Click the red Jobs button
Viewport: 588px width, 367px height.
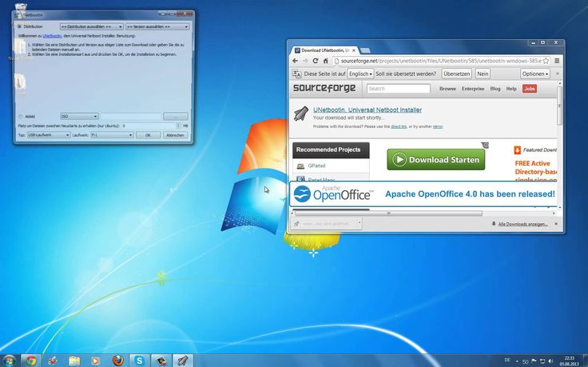(x=530, y=89)
